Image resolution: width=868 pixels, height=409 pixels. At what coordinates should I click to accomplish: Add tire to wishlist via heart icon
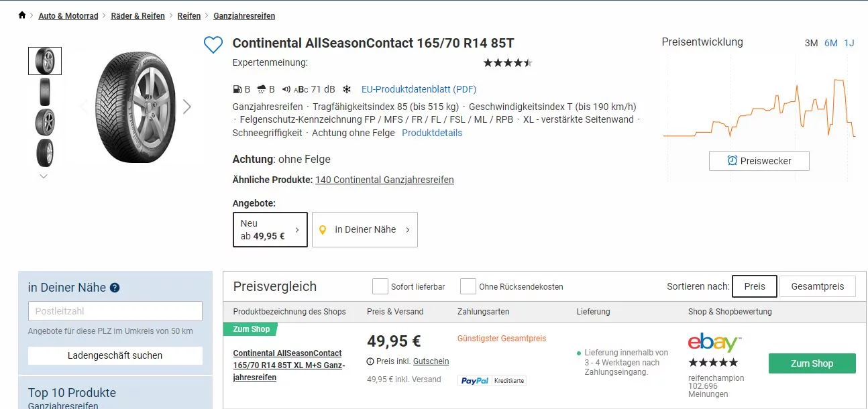(x=213, y=45)
